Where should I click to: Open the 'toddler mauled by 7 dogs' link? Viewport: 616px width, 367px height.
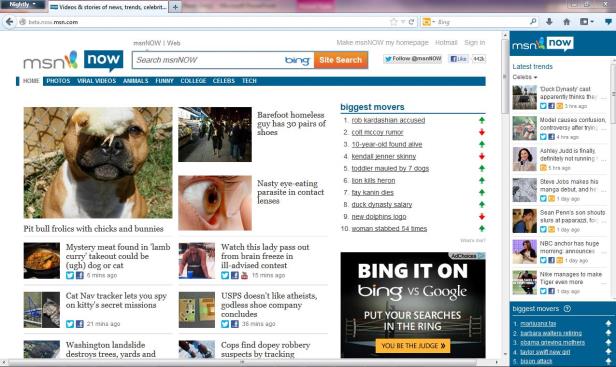(390, 169)
